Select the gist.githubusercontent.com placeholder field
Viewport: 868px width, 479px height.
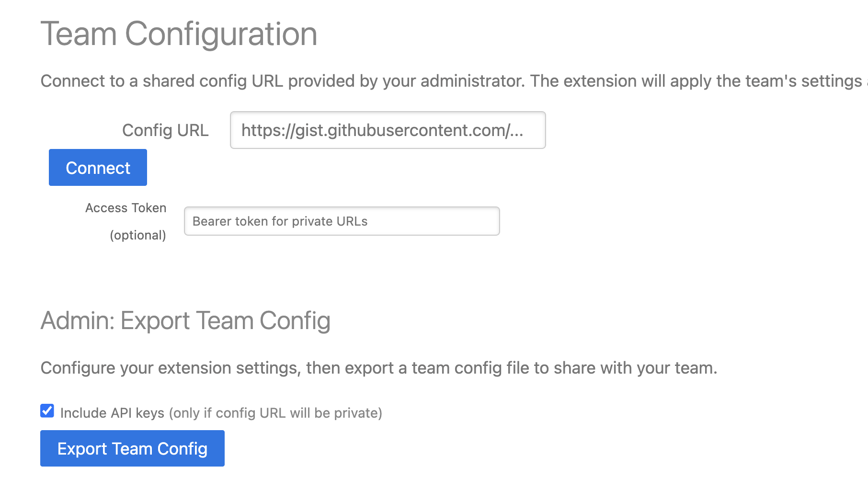coord(388,130)
